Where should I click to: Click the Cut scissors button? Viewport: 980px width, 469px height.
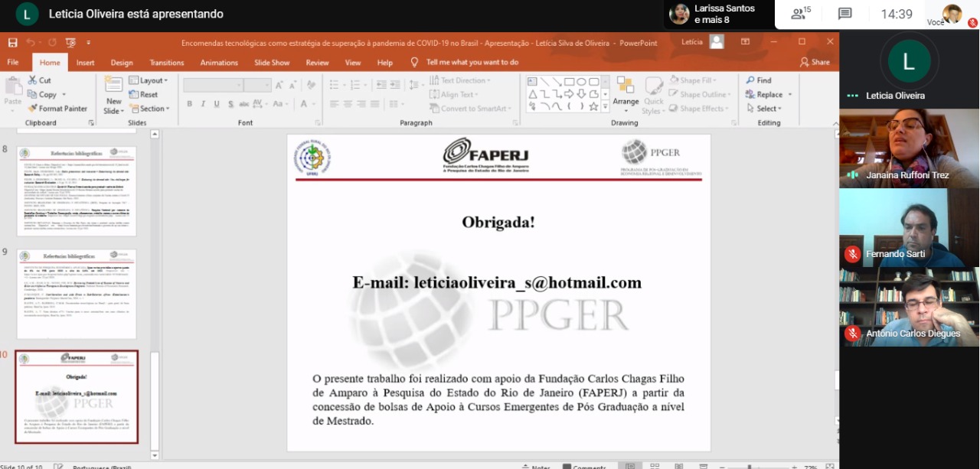[x=40, y=80]
